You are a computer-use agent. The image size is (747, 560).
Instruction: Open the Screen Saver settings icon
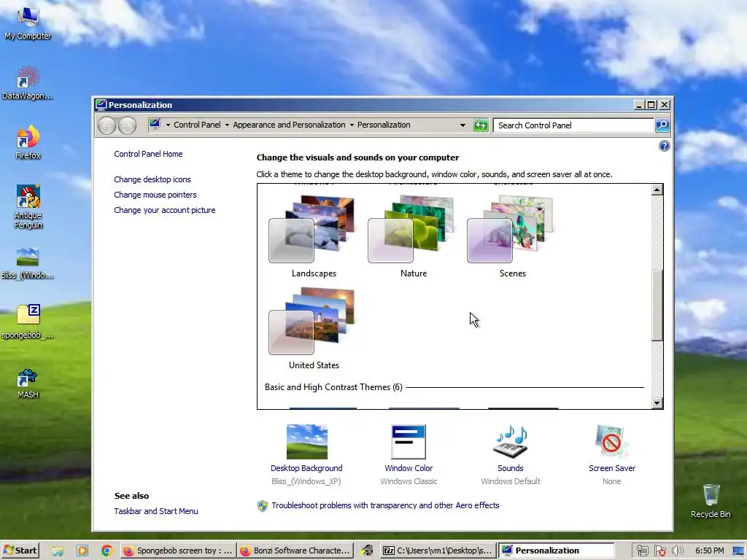[x=612, y=441]
